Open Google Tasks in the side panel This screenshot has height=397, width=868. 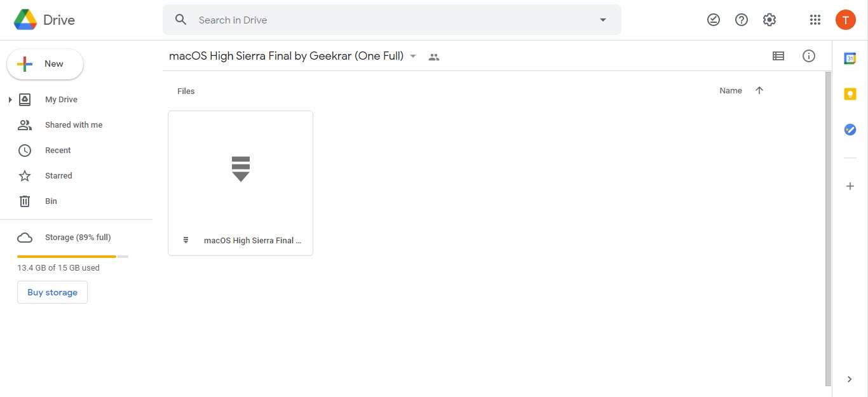(x=850, y=130)
